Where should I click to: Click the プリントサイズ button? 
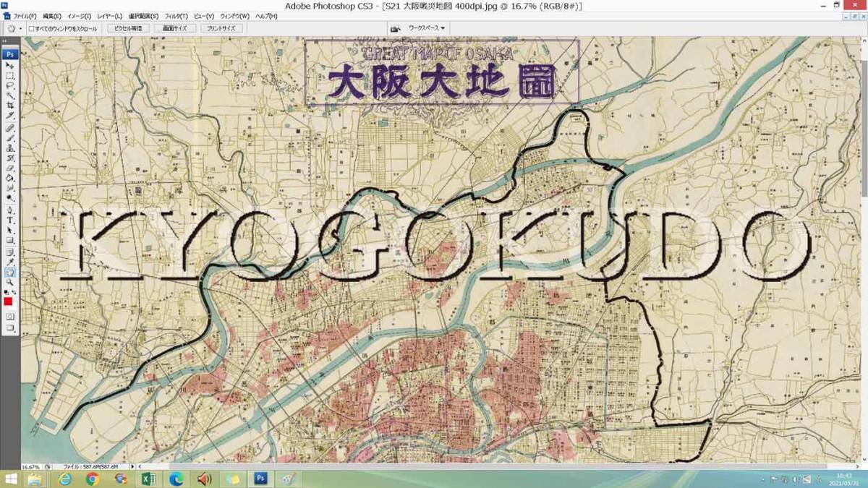[x=221, y=29]
